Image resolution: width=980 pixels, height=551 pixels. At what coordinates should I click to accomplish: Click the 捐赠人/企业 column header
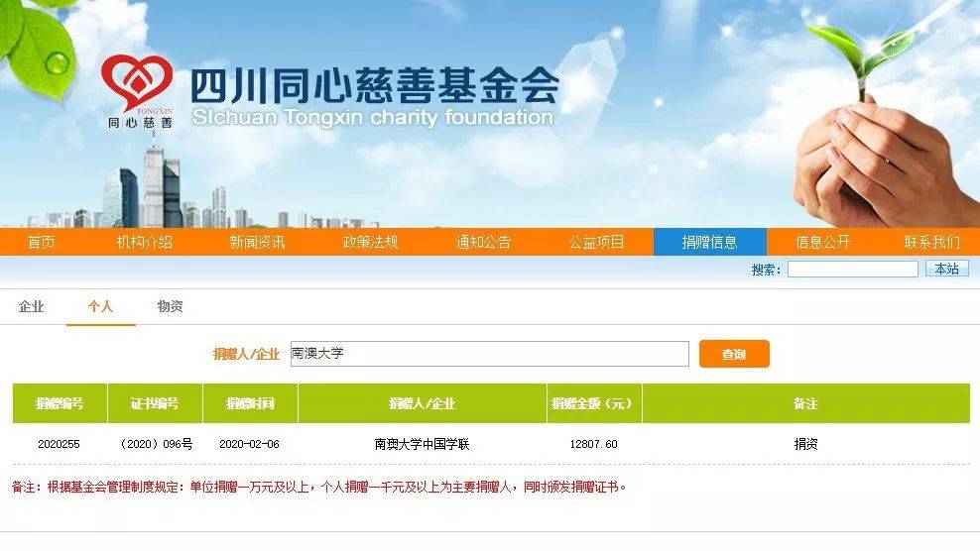[422, 403]
